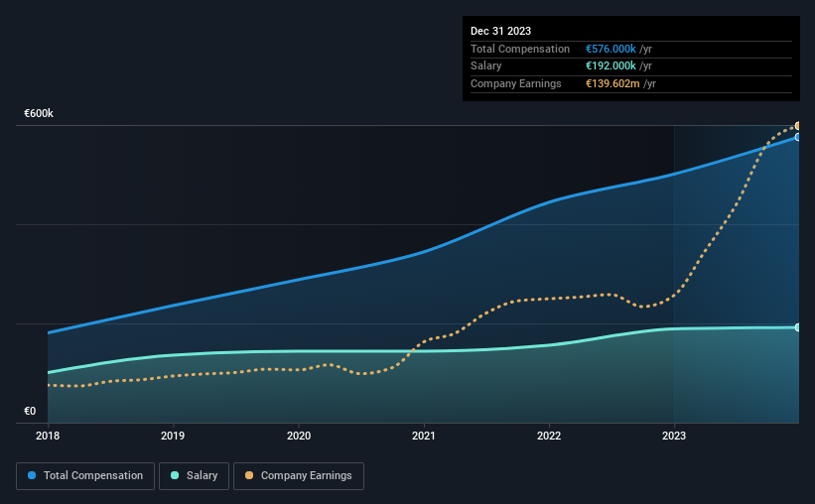
Task: Click the 2020 x-axis label
Action: point(299,436)
